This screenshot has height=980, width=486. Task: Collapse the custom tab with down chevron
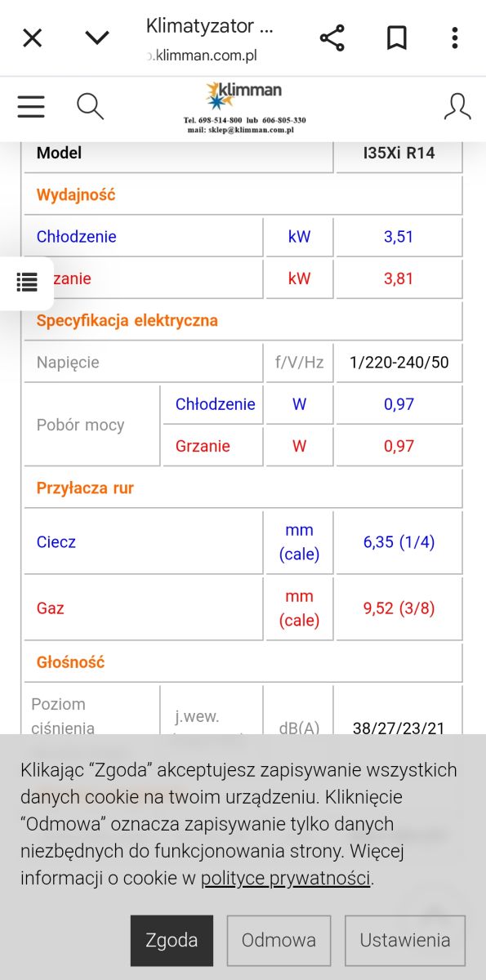97,38
